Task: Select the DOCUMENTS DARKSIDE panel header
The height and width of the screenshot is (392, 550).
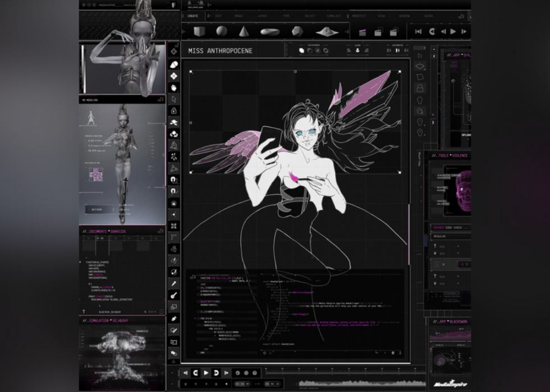Action: 104,232
